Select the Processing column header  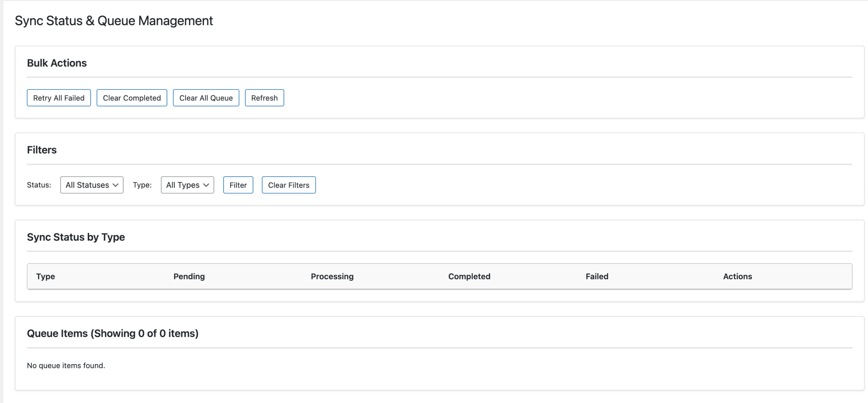coord(332,276)
